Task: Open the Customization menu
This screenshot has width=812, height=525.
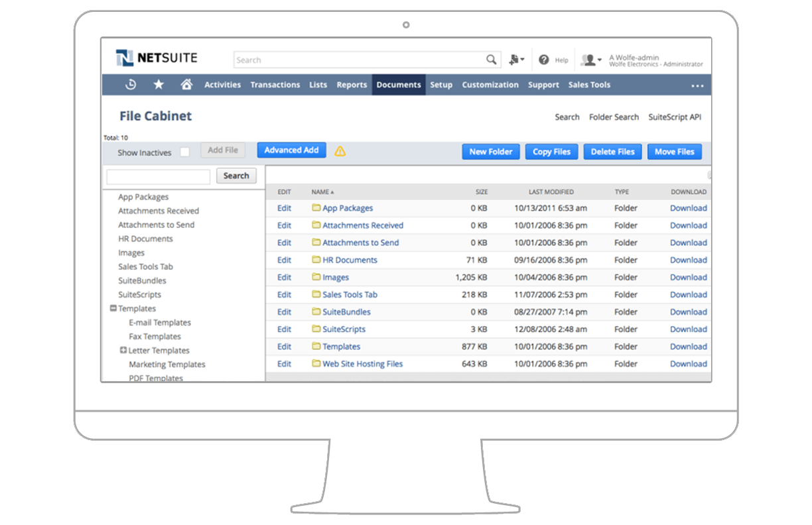Action: pyautogui.click(x=490, y=85)
